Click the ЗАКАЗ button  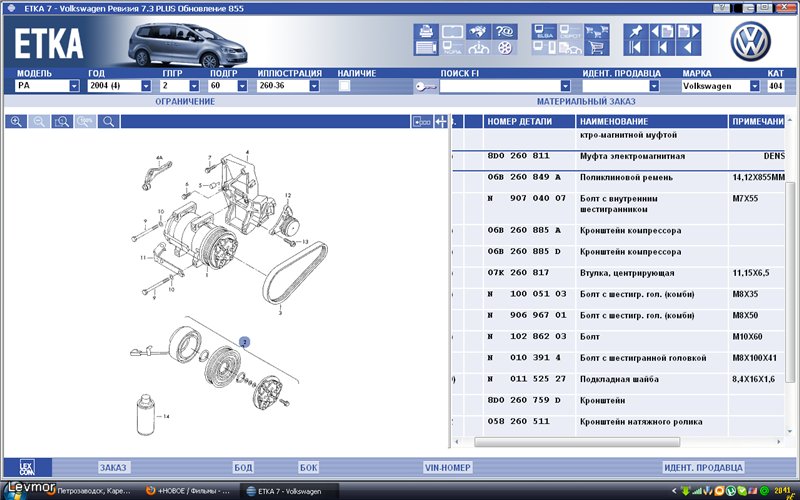(x=113, y=467)
